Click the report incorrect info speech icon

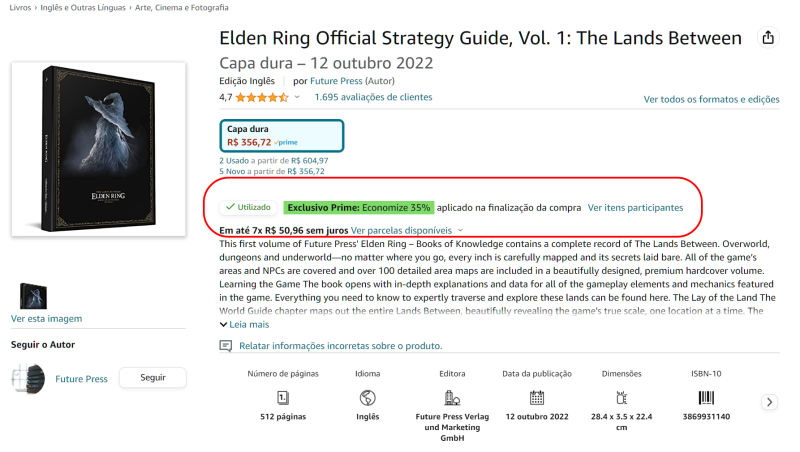226,346
